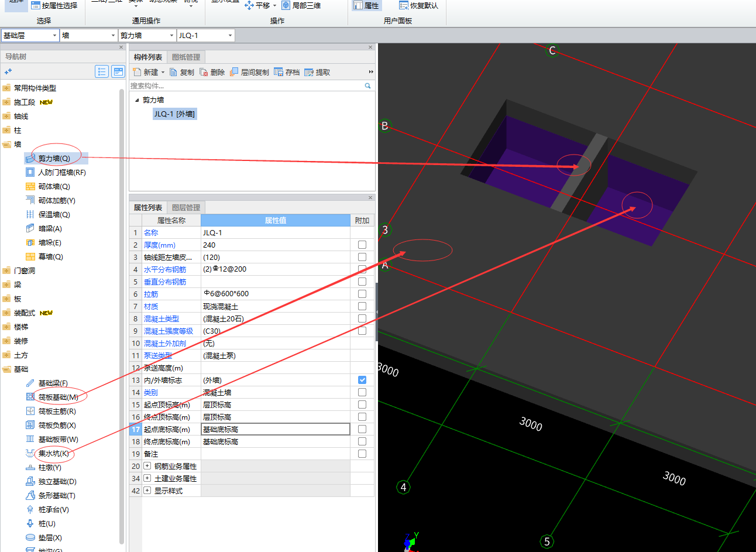
Task: Click 属性 panel toggle button
Action: pos(366,5)
